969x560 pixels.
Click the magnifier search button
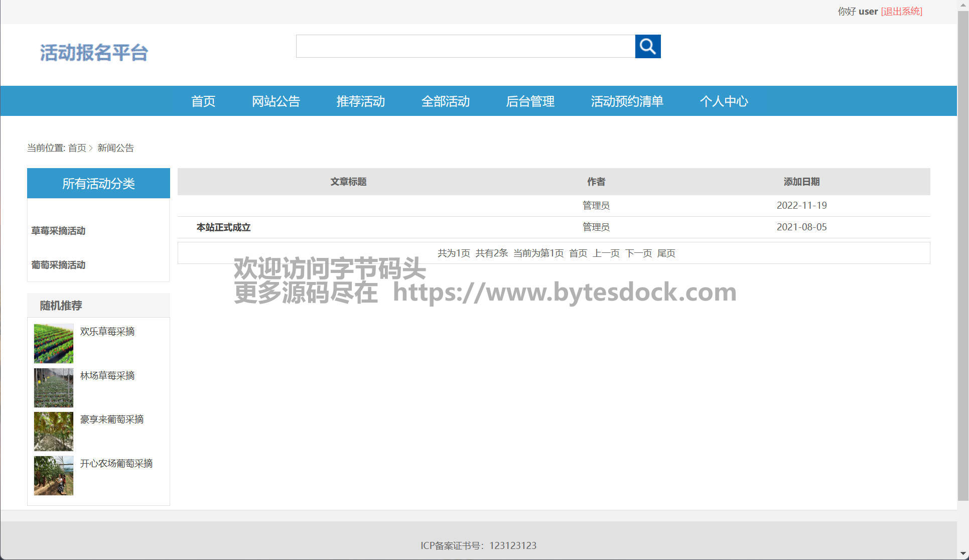pyautogui.click(x=647, y=46)
